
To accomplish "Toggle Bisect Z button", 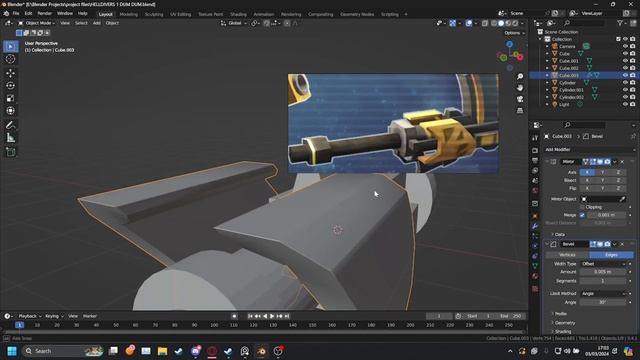I will (618, 180).
